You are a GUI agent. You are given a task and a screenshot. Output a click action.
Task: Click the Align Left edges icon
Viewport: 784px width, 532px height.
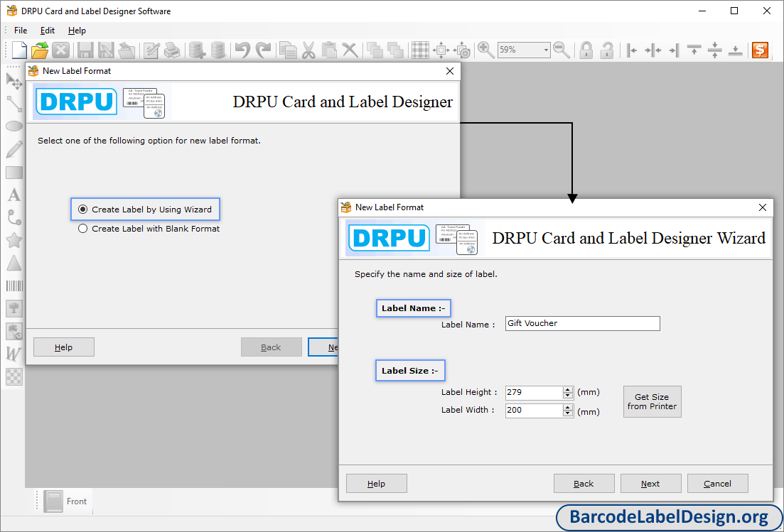(631, 50)
